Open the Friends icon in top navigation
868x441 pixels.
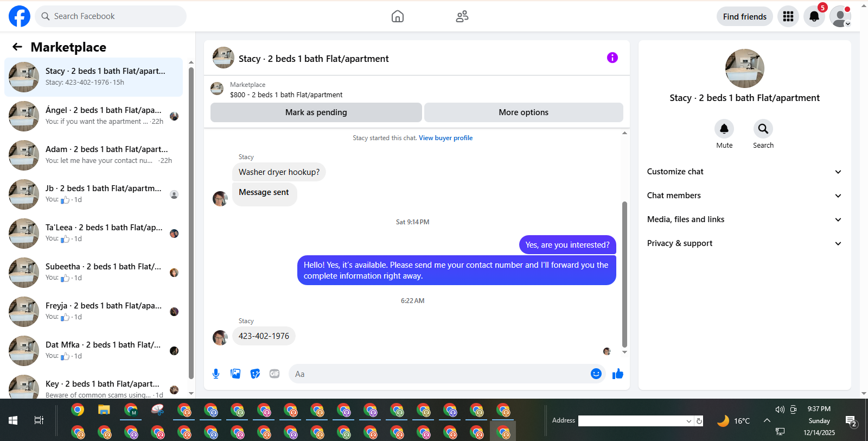462,16
